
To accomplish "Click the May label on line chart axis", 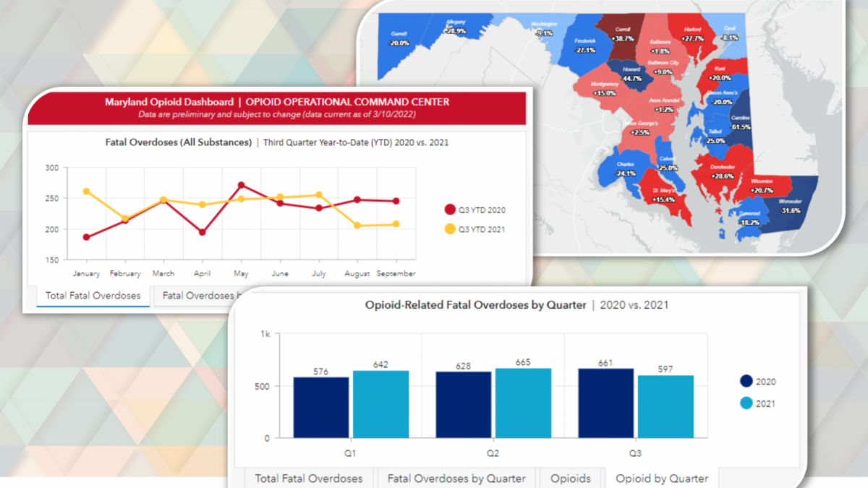I will point(241,274).
